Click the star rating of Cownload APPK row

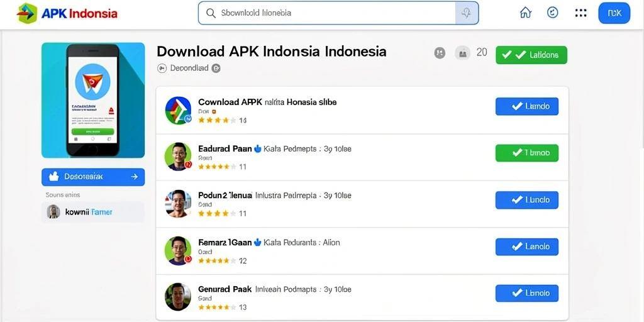217,120
